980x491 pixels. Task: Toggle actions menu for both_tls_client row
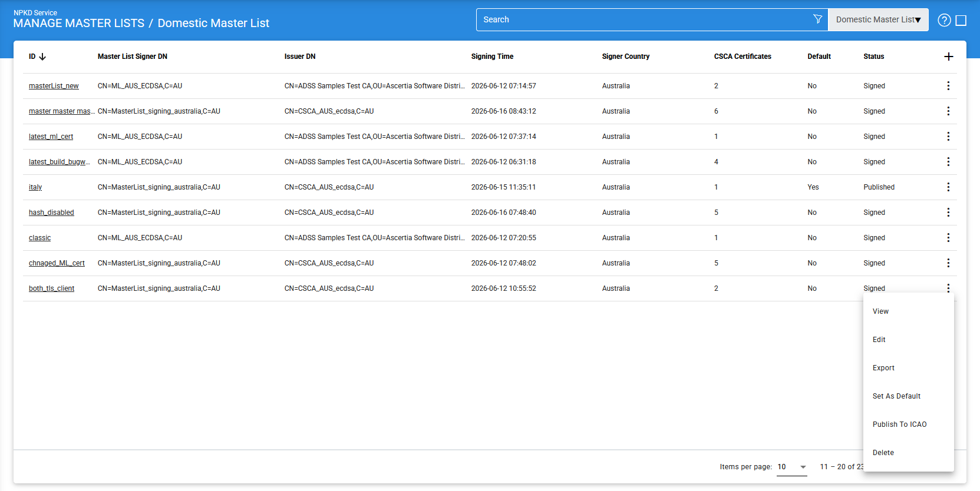pyautogui.click(x=948, y=288)
